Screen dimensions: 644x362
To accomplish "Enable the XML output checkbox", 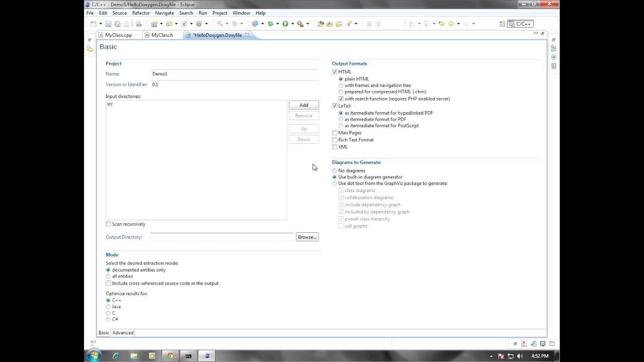I will (x=335, y=147).
